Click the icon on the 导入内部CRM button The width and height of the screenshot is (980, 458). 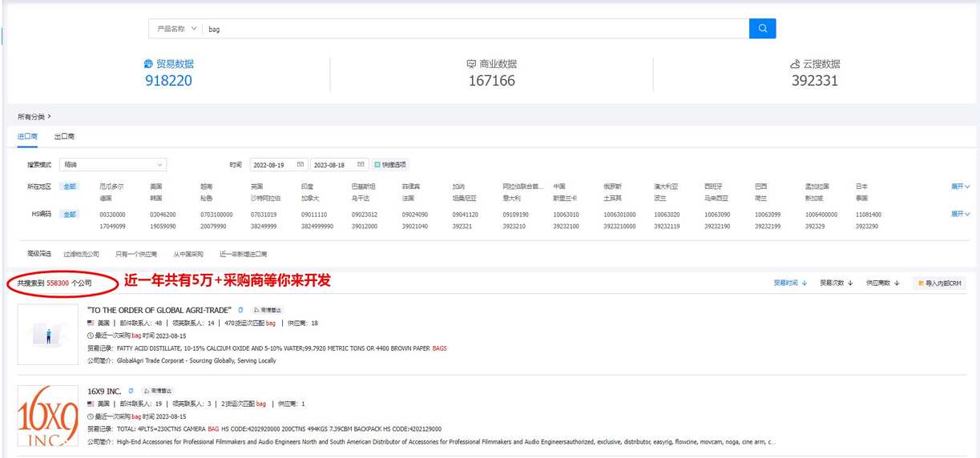point(920,283)
